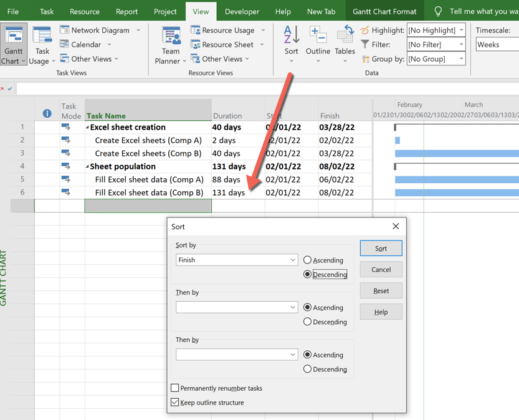Switch to the Report ribbon tab
Screen dimensions: 519x420
pos(126,12)
